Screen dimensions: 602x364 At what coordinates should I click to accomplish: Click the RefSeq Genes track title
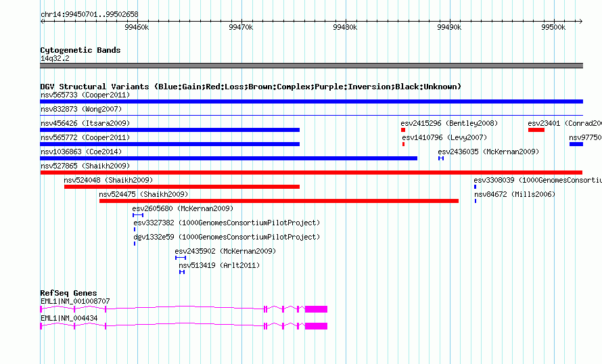tap(68, 293)
